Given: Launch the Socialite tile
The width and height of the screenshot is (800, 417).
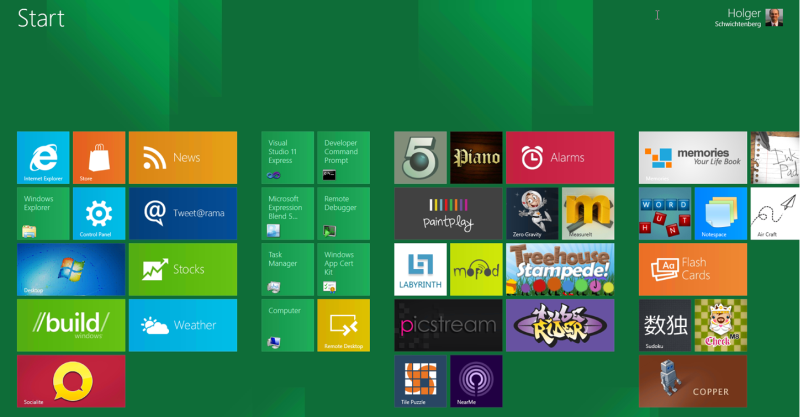Looking at the screenshot, I should coord(71,381).
